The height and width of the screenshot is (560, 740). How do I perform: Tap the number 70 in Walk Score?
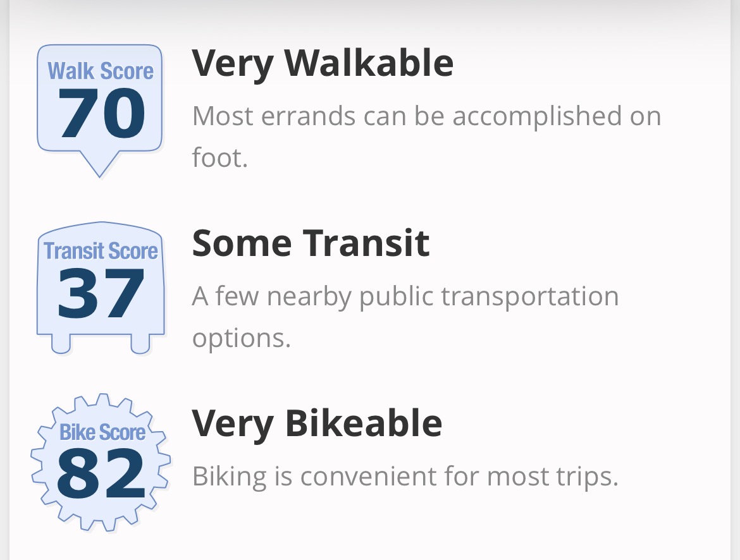tap(102, 114)
